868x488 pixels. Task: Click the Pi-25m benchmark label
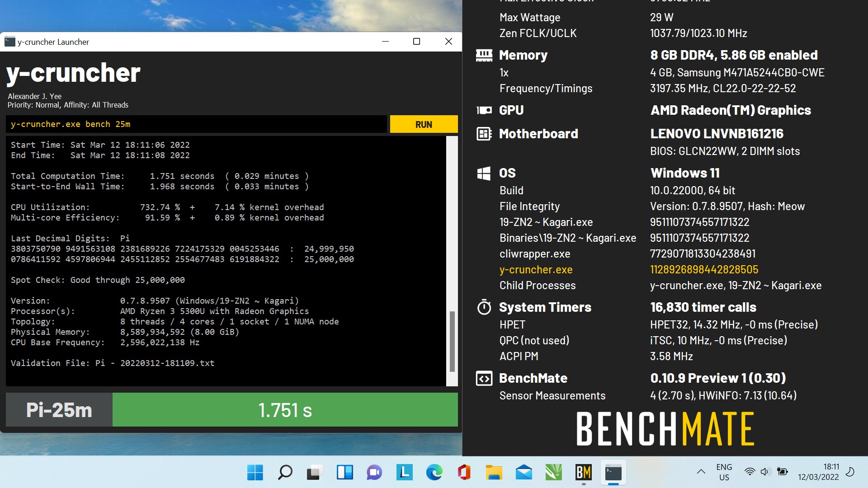point(59,410)
